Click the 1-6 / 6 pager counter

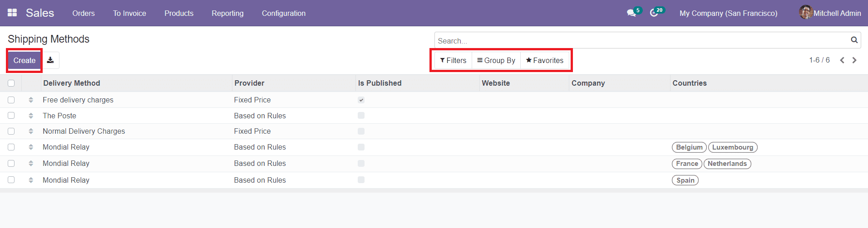point(819,60)
